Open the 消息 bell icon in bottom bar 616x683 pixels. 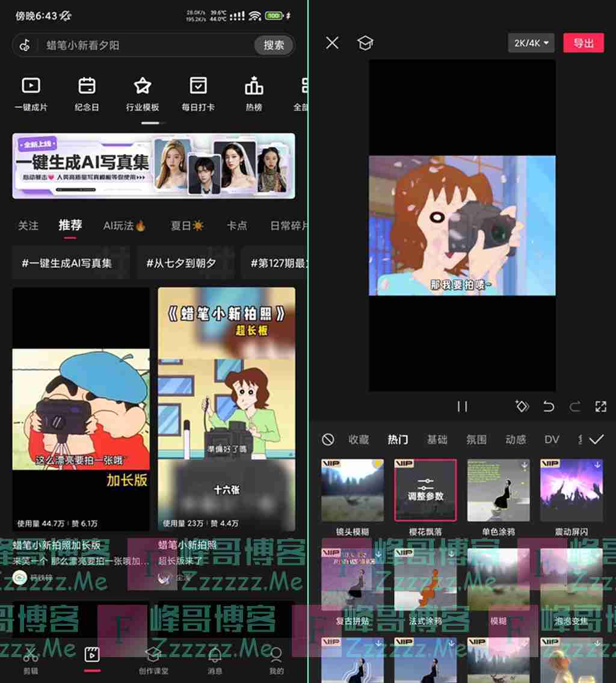tap(215, 660)
